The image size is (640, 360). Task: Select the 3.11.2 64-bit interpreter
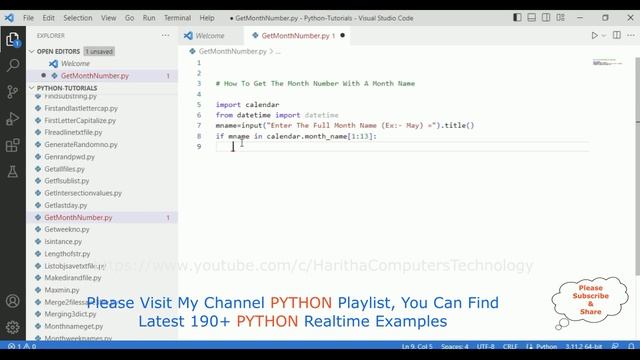[584, 346]
